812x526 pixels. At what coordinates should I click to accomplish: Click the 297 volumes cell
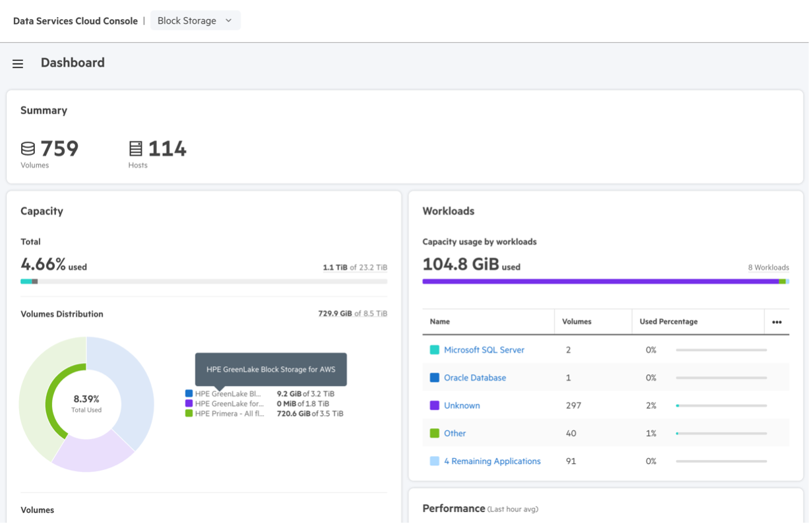coord(573,405)
